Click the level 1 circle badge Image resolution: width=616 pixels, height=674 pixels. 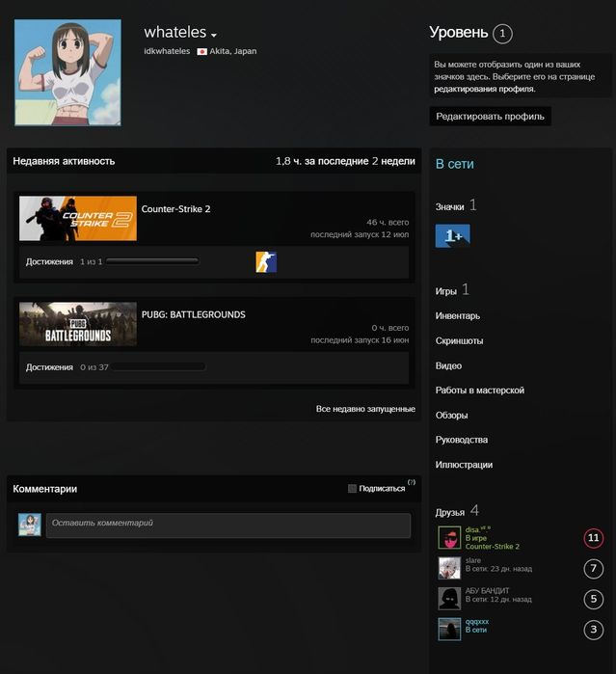pos(502,34)
